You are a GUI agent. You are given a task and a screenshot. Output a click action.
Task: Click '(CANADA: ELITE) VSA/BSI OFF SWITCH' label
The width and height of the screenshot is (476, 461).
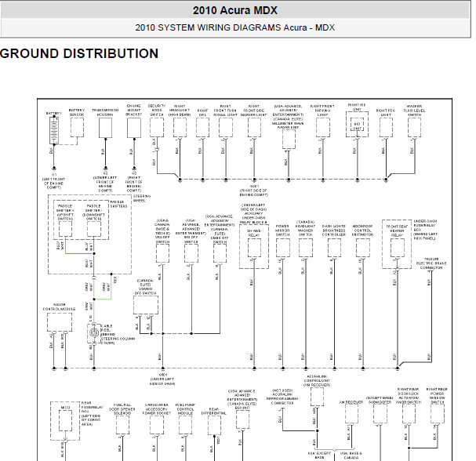tap(145, 287)
